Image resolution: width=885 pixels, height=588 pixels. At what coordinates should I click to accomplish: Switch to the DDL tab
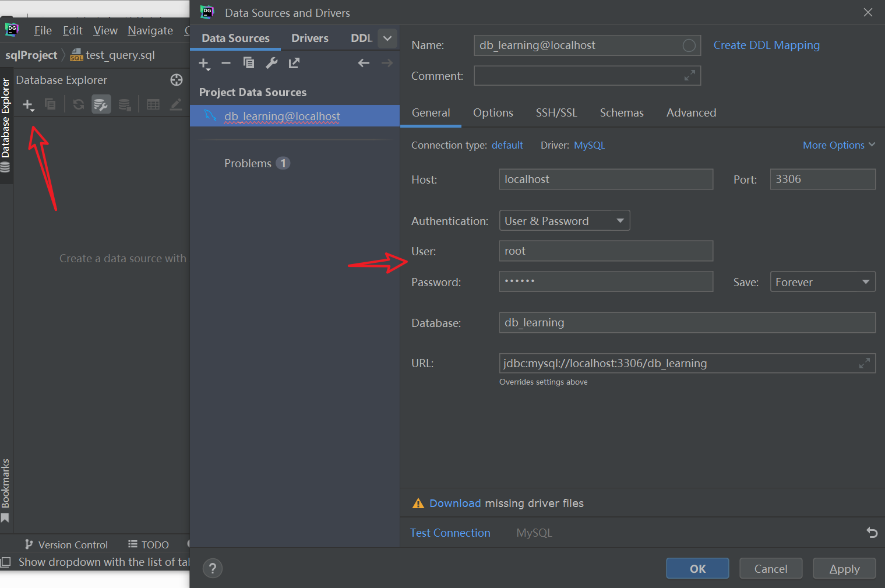pyautogui.click(x=361, y=38)
